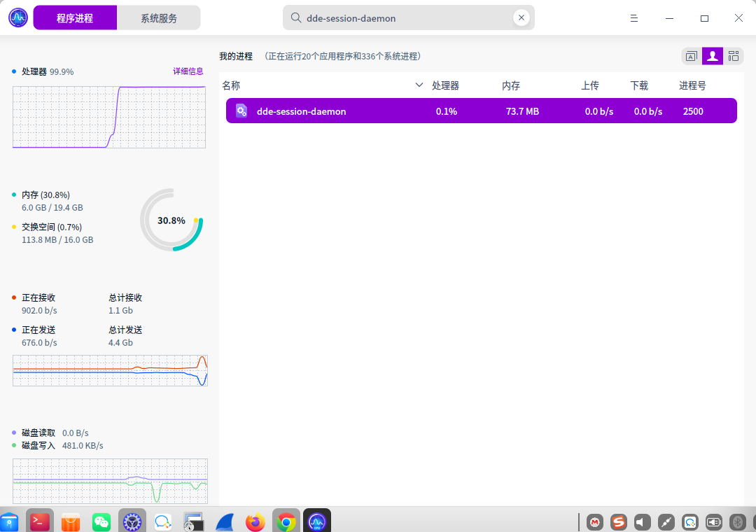The width and height of the screenshot is (756, 532).
Task: Show my processes filter
Action: click(x=713, y=57)
